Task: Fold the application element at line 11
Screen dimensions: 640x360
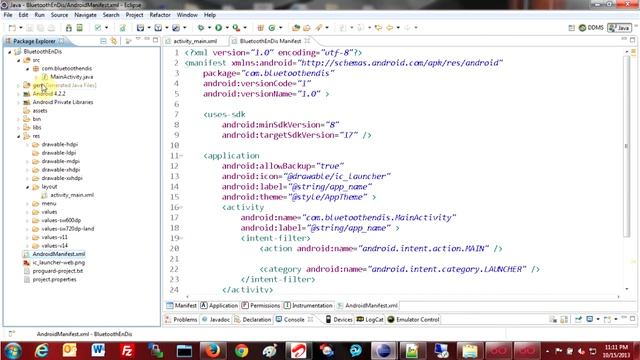Action: (x=181, y=156)
